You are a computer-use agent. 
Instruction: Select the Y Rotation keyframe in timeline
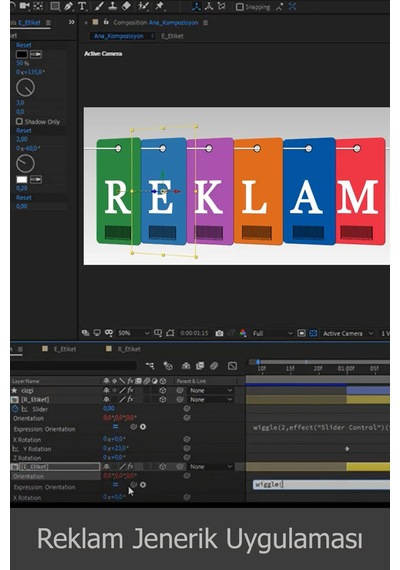coord(347,449)
